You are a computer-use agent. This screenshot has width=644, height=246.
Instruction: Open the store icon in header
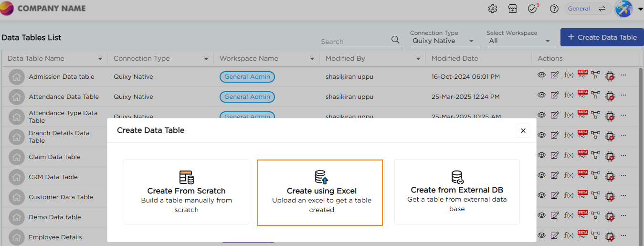(x=513, y=9)
